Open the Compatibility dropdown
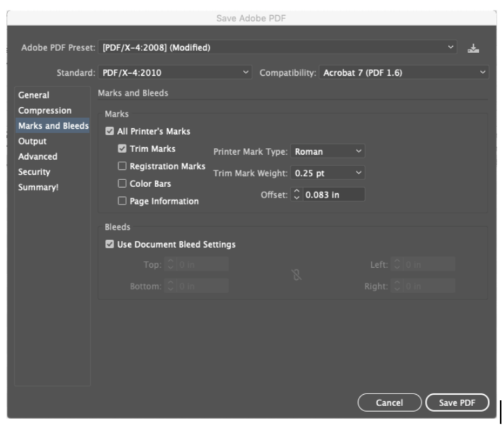504x427 pixels. 404,73
